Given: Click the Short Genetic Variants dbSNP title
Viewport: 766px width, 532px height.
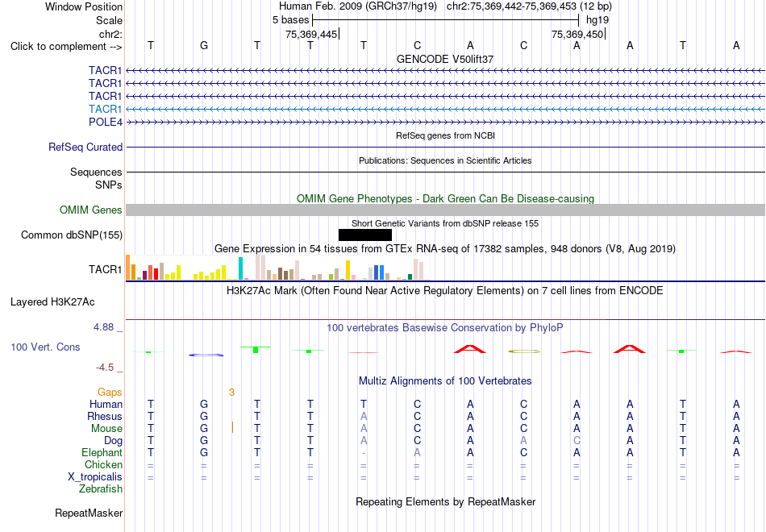Looking at the screenshot, I should (x=445, y=224).
